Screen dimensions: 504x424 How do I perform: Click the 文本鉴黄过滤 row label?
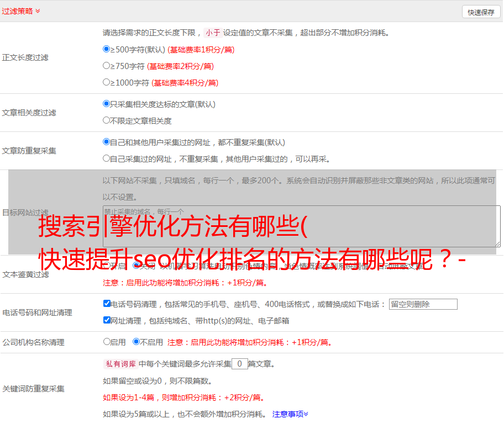click(x=26, y=274)
